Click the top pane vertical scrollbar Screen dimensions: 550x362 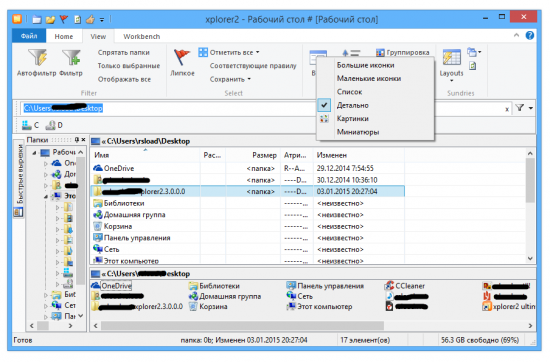pos(530,181)
